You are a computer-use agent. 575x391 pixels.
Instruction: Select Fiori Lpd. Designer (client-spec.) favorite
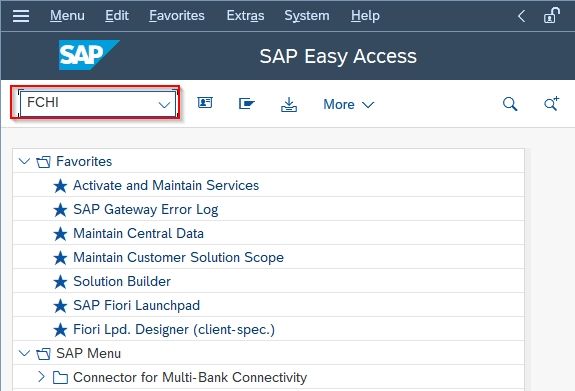[x=174, y=330]
